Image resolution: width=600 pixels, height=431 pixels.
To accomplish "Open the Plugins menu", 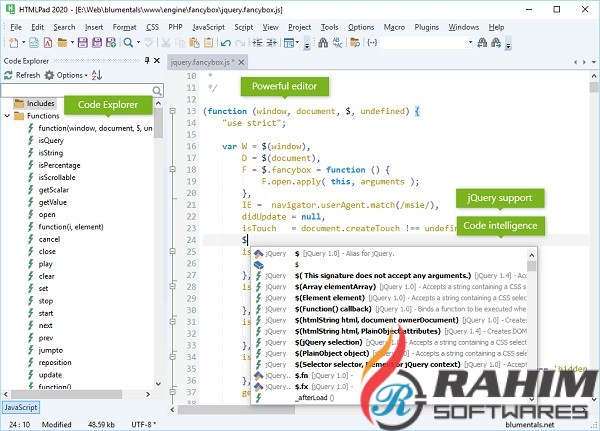I will point(426,27).
